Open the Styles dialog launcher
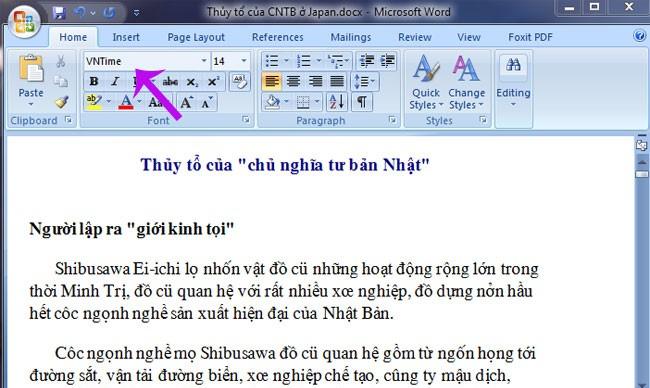 tap(483, 120)
